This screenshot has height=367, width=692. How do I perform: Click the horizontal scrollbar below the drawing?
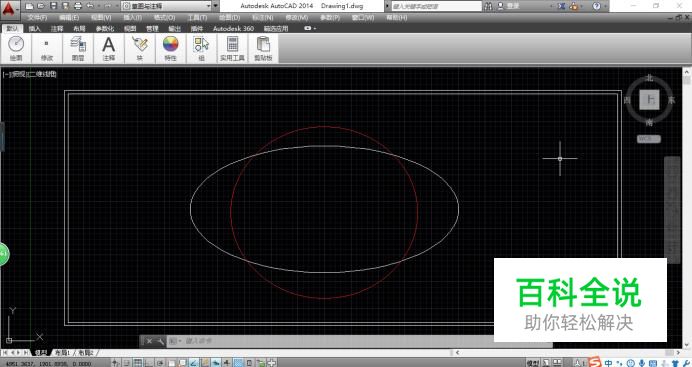pyautogui.click(x=567, y=352)
